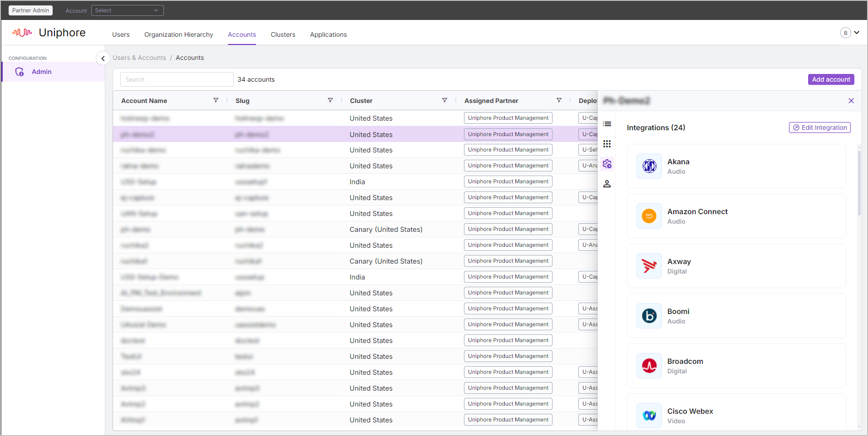The width and height of the screenshot is (868, 436).
Task: Click the Integrations (24) heading
Action: 656,127
